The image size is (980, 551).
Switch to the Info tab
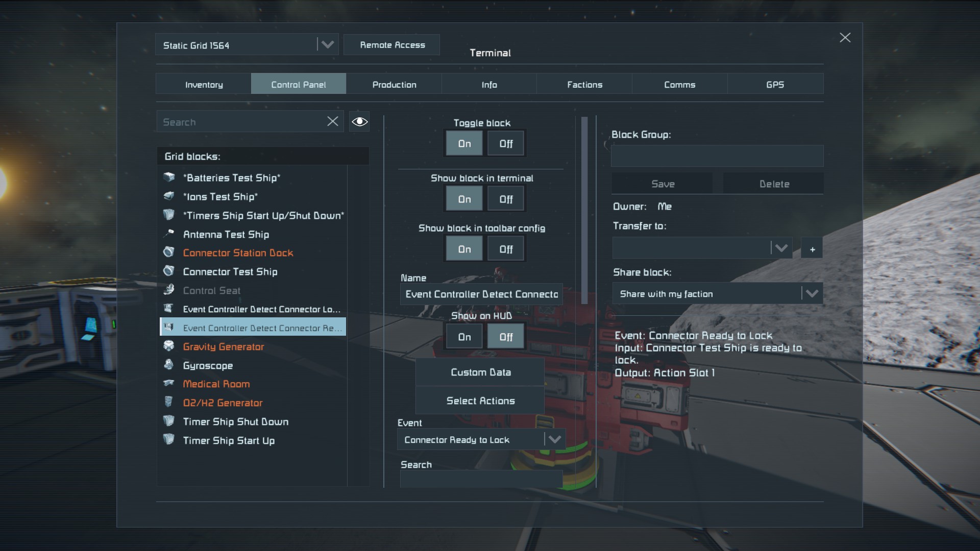[489, 84]
